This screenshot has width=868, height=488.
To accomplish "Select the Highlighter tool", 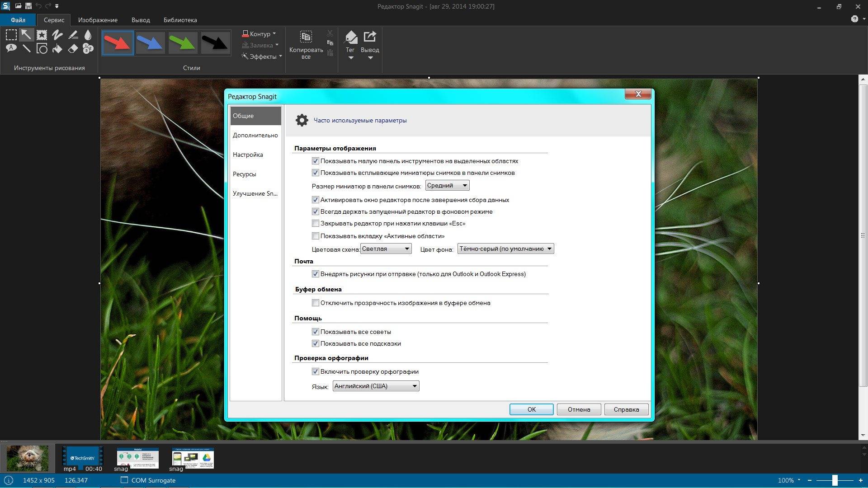I will (73, 35).
